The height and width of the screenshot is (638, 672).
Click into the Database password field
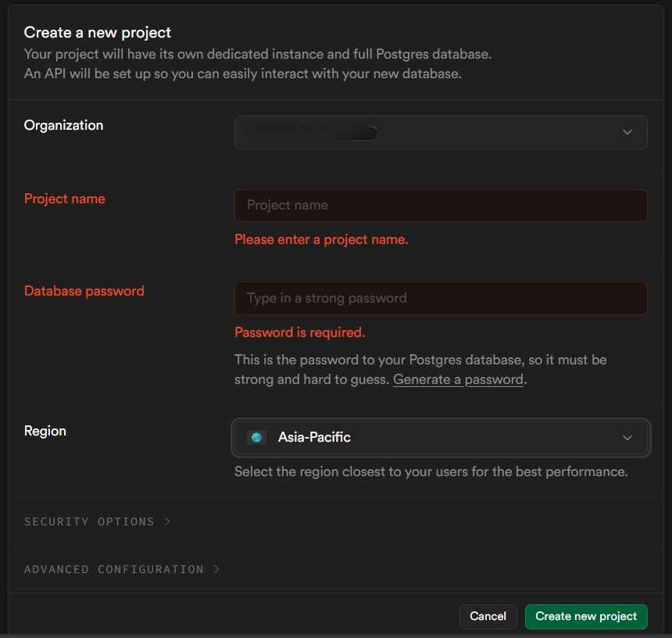[x=440, y=298]
